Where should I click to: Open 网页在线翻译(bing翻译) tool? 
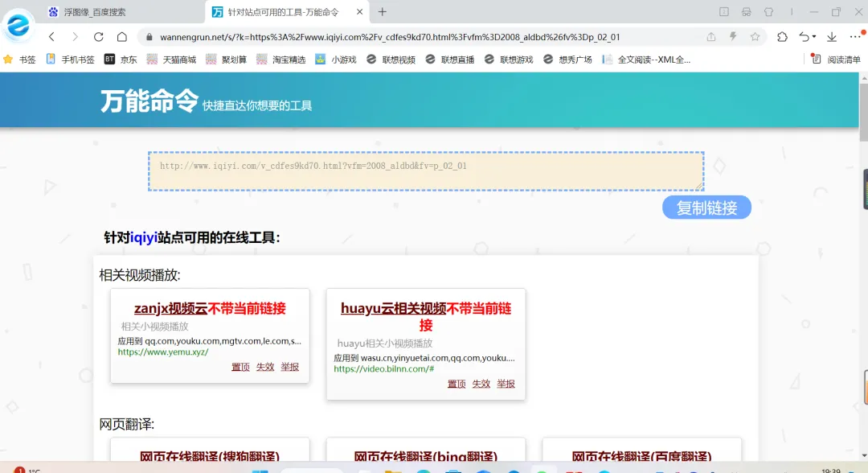[x=426, y=456]
